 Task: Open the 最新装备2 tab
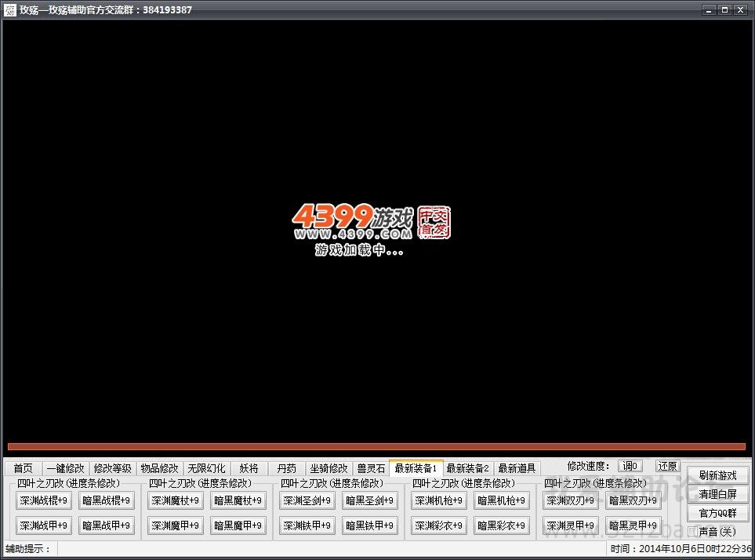(467, 468)
